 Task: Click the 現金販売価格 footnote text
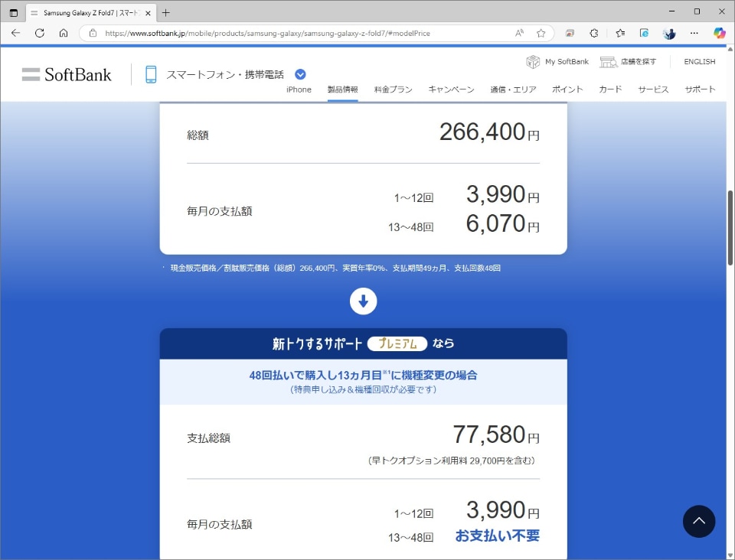(x=335, y=268)
